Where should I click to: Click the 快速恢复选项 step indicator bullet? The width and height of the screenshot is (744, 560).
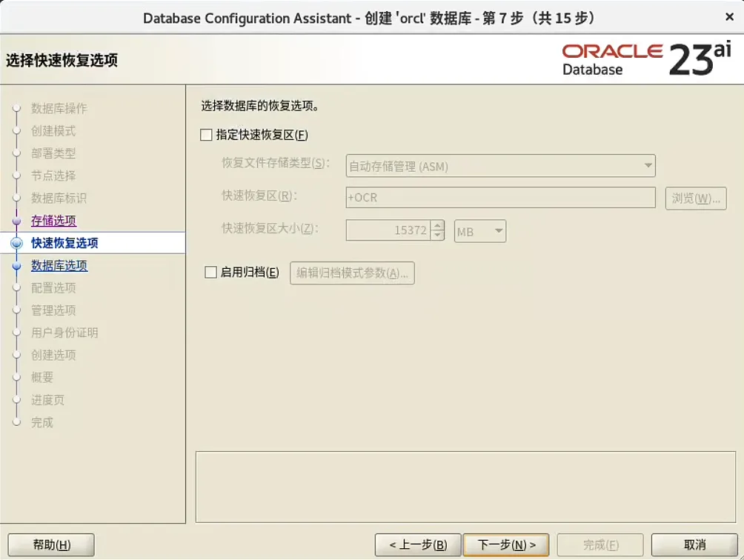[x=16, y=243]
